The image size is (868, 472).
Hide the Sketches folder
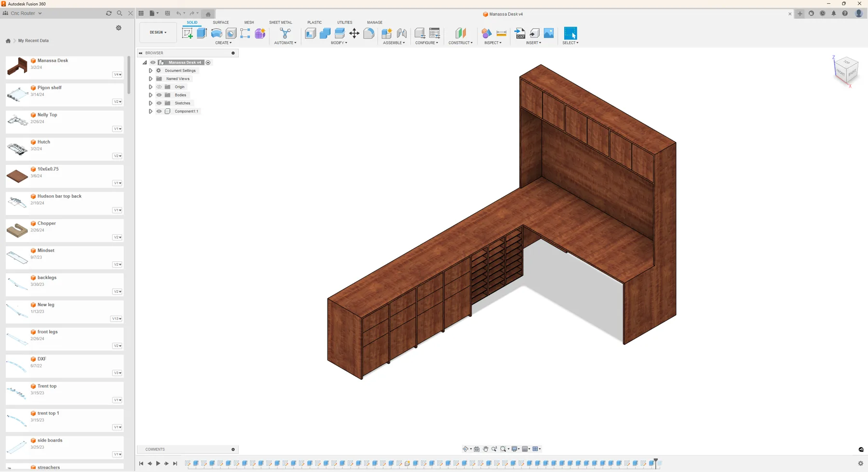pos(159,103)
